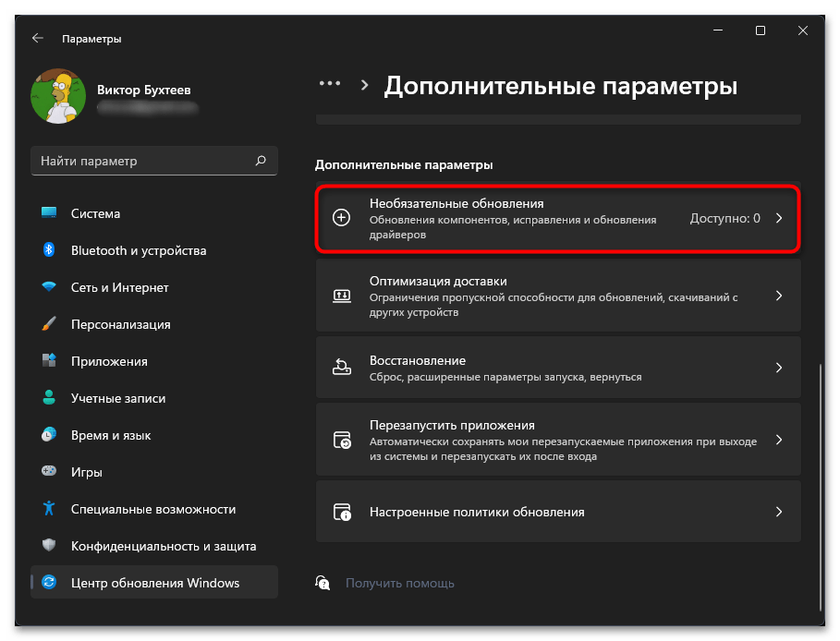Click the back arrow in the title bar

pyautogui.click(x=38, y=38)
